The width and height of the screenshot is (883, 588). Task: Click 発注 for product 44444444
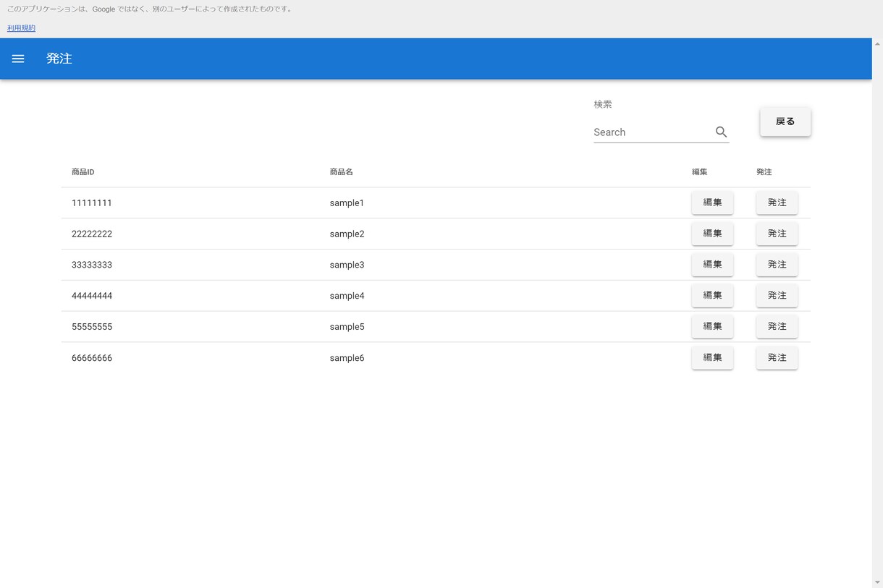tap(777, 296)
